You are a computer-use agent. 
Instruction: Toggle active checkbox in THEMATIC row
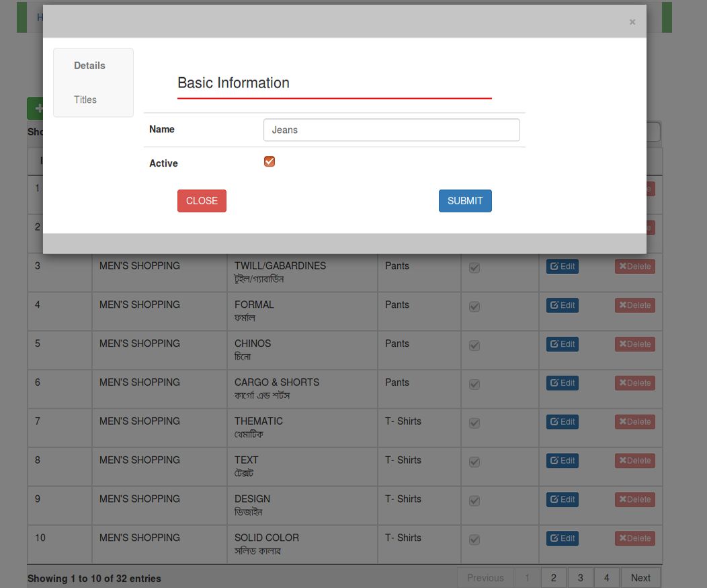[474, 423]
